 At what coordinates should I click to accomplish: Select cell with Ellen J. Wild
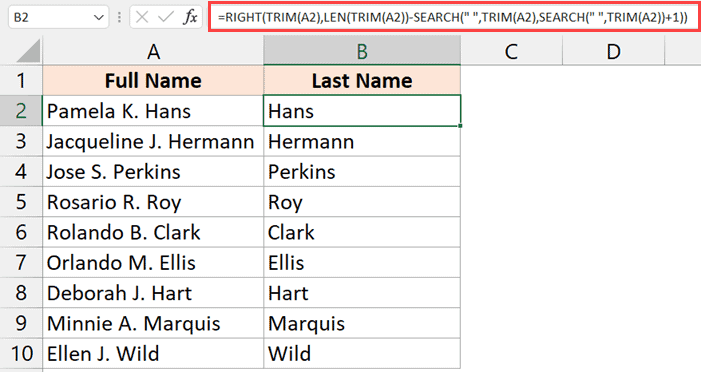(x=153, y=353)
